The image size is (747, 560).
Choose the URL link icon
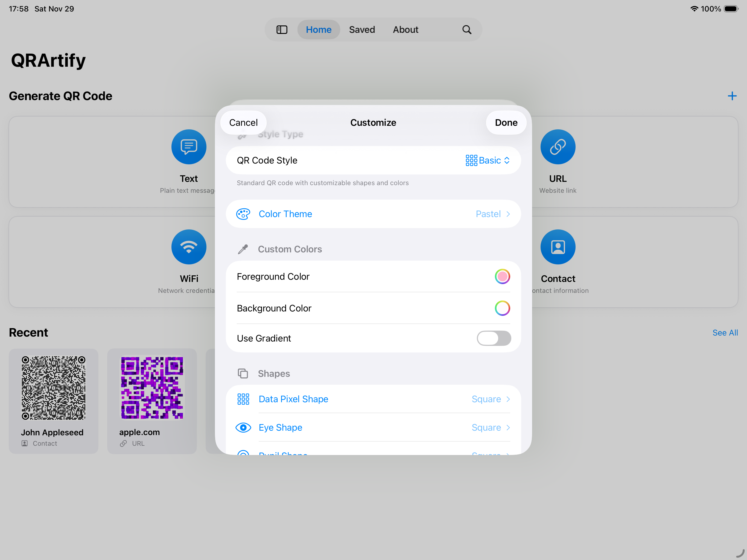[558, 147]
